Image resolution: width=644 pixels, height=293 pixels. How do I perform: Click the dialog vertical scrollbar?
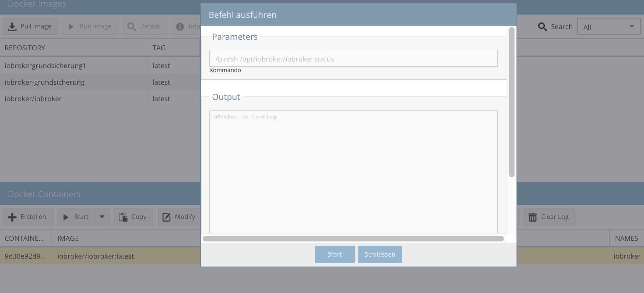click(x=512, y=102)
